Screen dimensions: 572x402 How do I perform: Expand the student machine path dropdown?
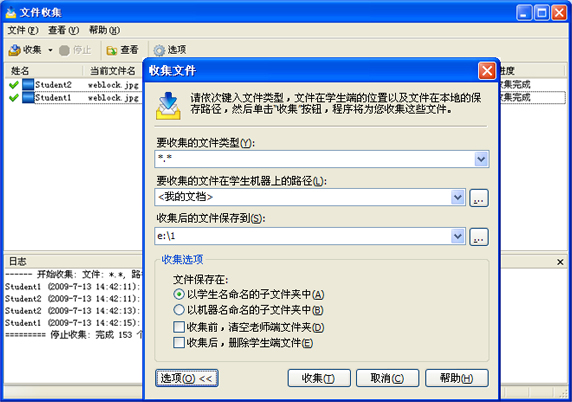coord(457,197)
